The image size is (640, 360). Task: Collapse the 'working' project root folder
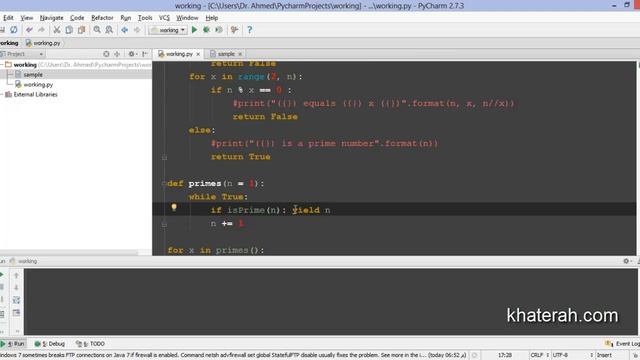point(2,64)
